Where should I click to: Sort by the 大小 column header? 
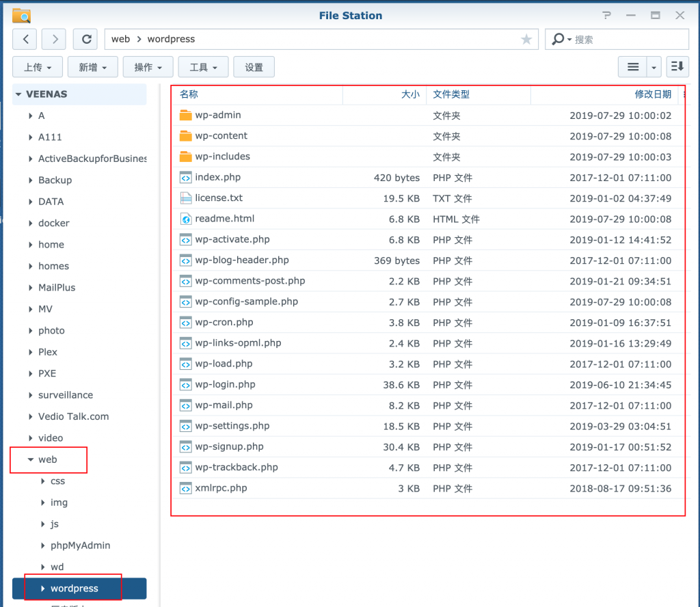410,94
